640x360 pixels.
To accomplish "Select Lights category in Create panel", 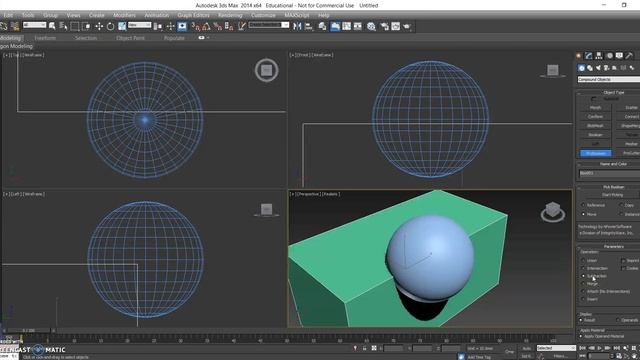I will 598,68.
